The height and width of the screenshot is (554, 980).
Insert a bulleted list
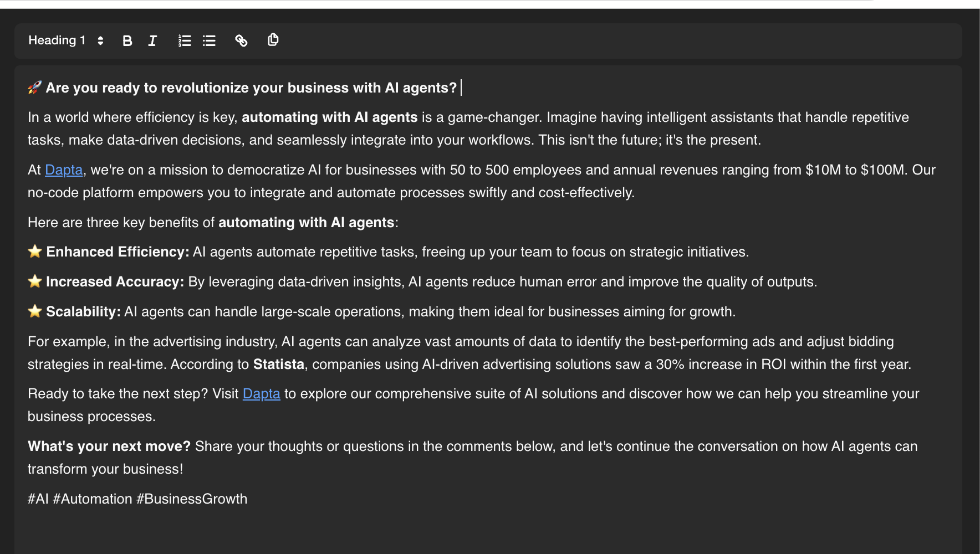click(x=209, y=40)
